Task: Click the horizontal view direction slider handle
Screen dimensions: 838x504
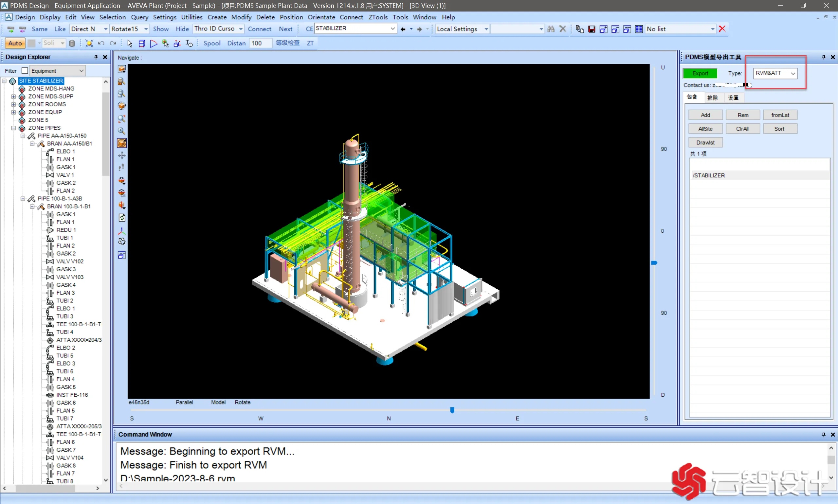Action: point(452,410)
